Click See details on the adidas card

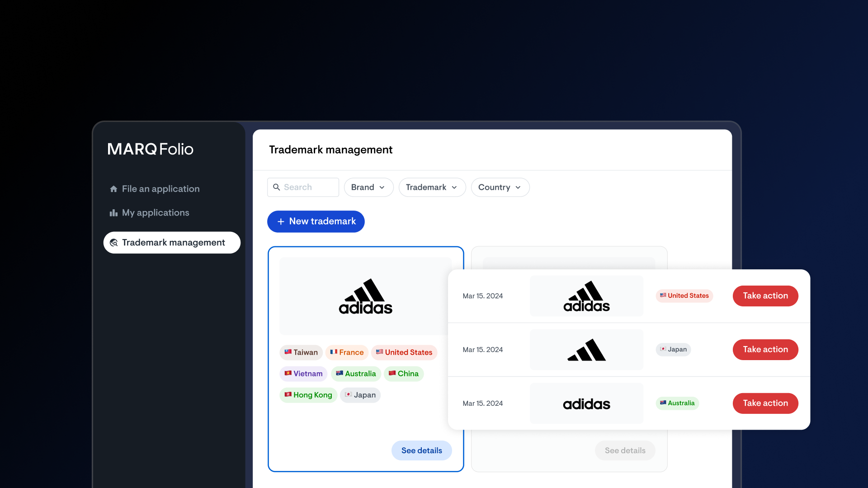421,450
